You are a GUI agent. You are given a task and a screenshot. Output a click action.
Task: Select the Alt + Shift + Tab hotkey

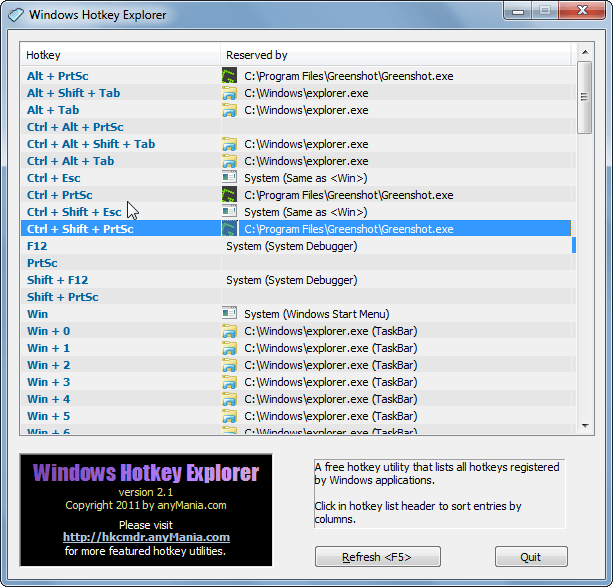(73, 93)
